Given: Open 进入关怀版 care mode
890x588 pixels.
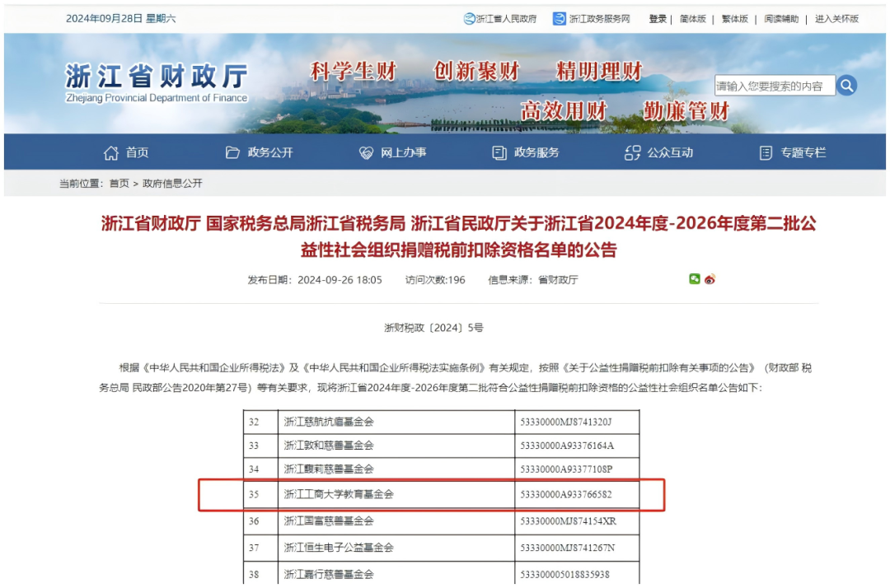Looking at the screenshot, I should (x=836, y=19).
